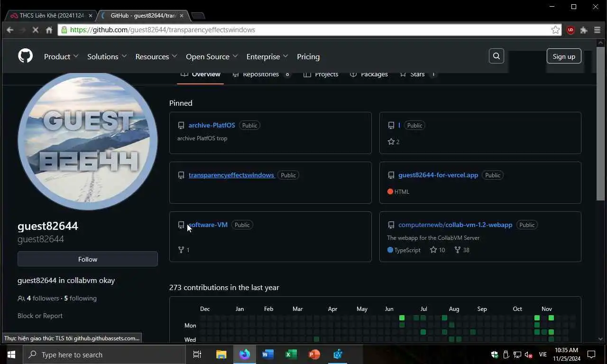Image resolution: width=607 pixels, height=364 pixels.
Task: Stop page loading with the X button
Action: pyautogui.click(x=36, y=30)
